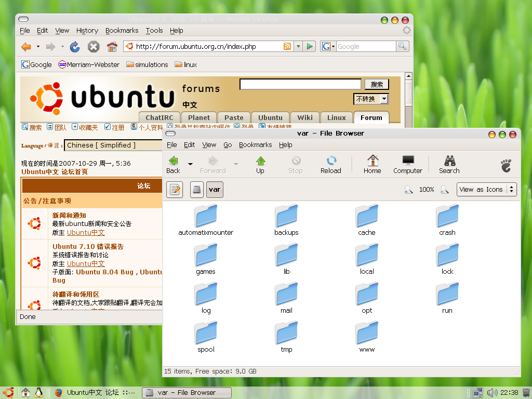
Task: Select the spool folder
Action: (206, 337)
